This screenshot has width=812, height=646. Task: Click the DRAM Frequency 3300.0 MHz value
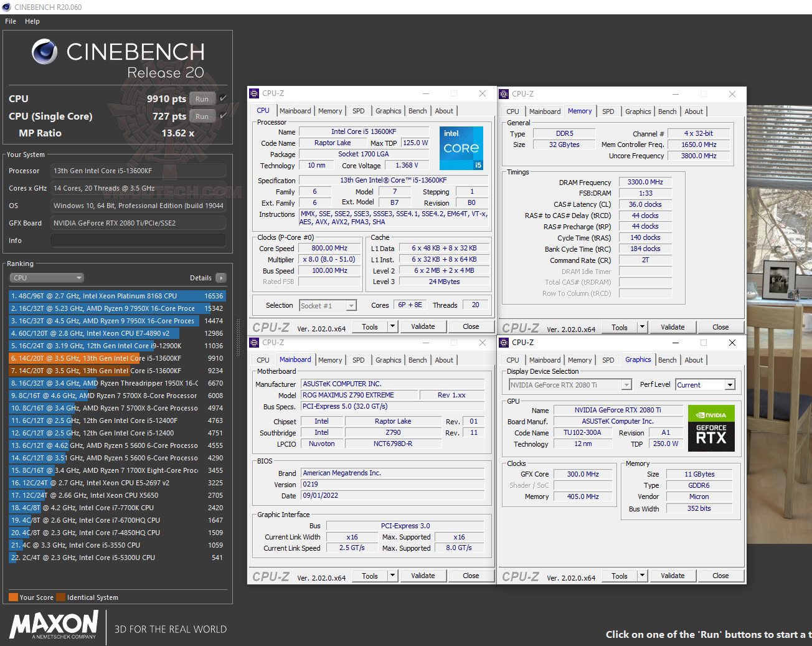click(x=645, y=182)
